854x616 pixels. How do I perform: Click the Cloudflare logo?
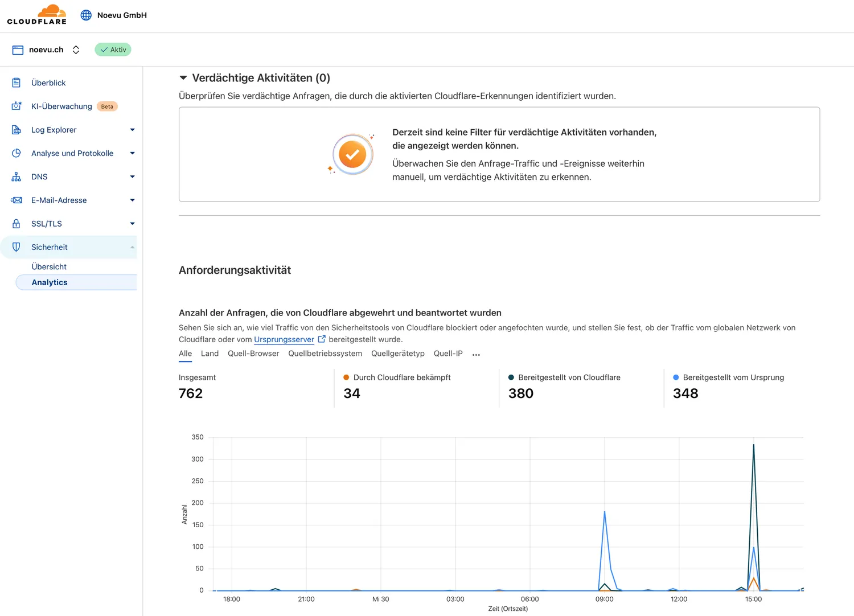pyautogui.click(x=36, y=14)
